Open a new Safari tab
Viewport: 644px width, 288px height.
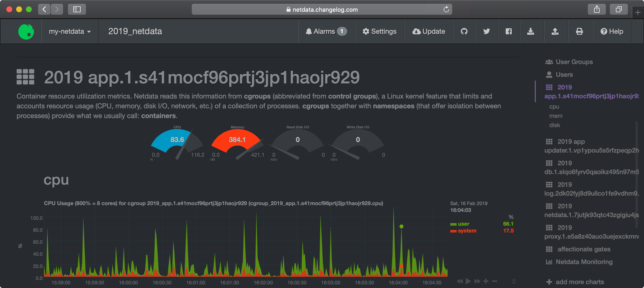[637, 12]
